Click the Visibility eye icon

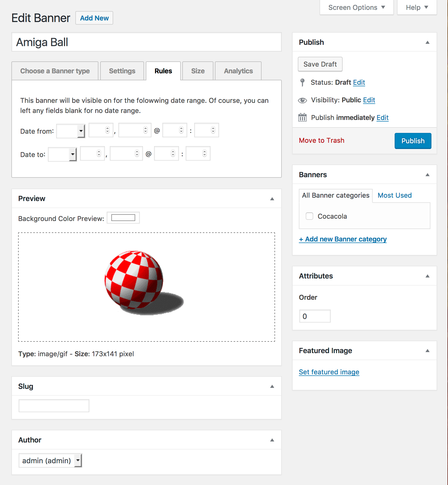(x=302, y=100)
